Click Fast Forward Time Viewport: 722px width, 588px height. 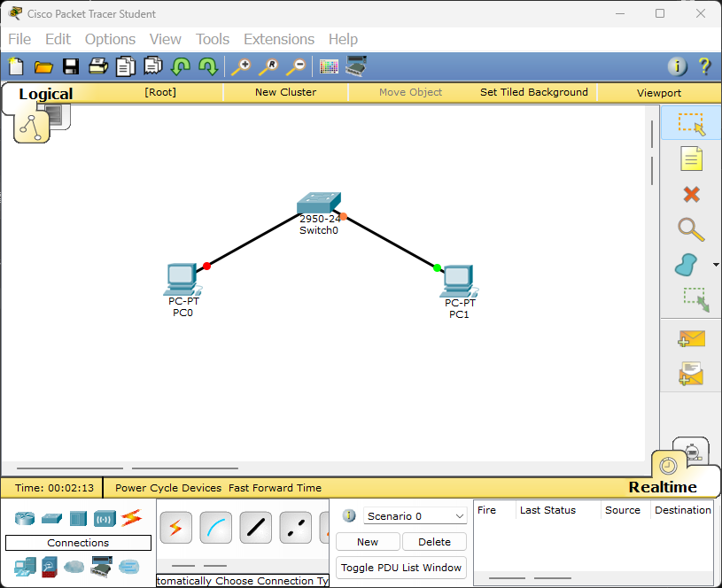tap(275, 488)
